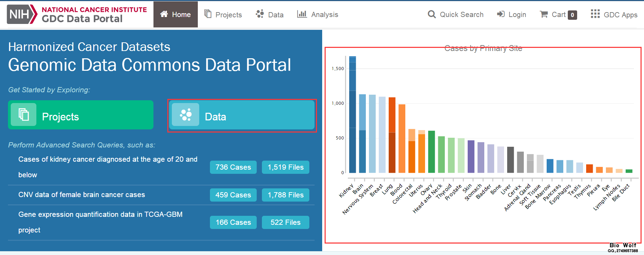Open the 1,788 Files result
Screen dimensions: 644x255
[285, 195]
